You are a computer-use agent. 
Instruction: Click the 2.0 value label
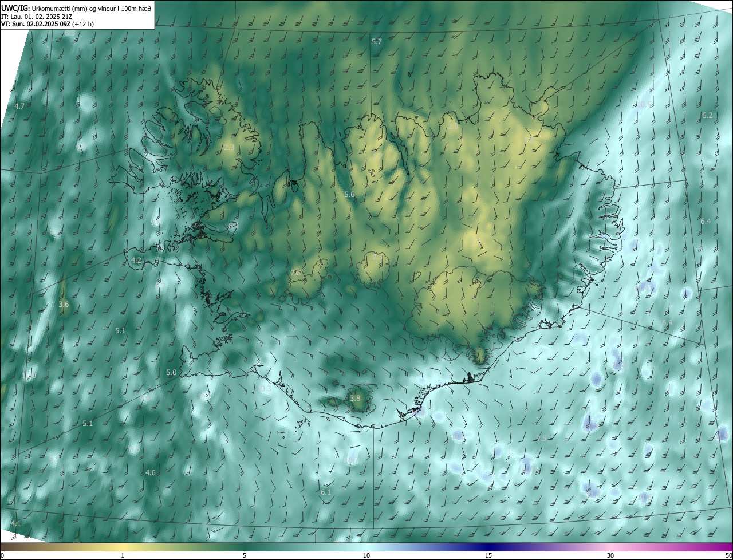[453, 125]
